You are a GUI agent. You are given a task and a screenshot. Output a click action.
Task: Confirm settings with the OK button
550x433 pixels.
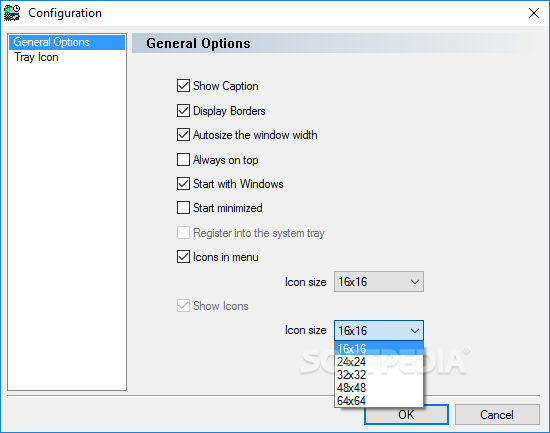tap(406, 415)
